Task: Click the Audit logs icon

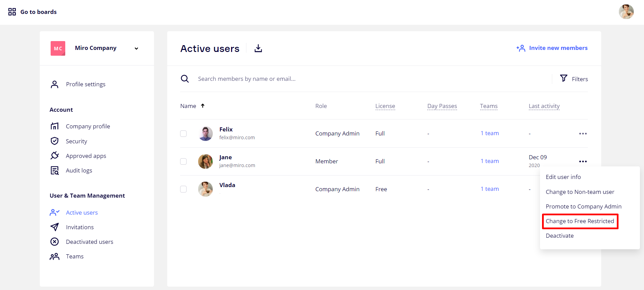Action: click(x=54, y=170)
